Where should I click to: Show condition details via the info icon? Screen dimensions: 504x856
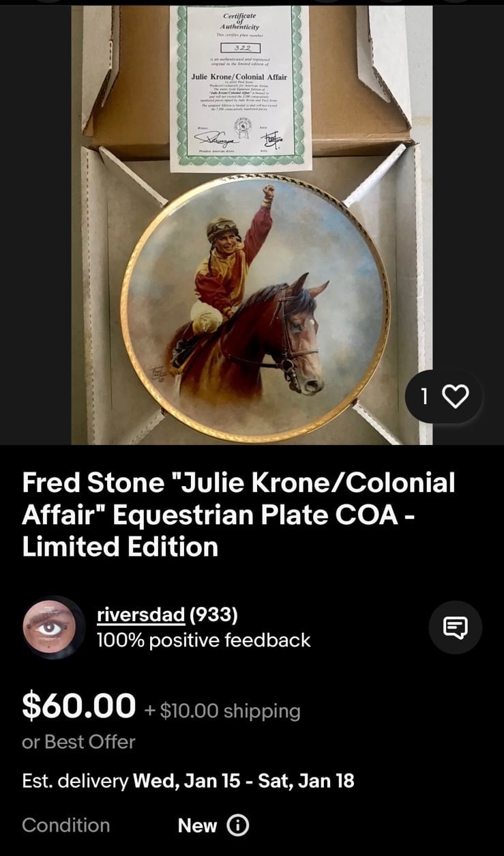[x=237, y=825]
